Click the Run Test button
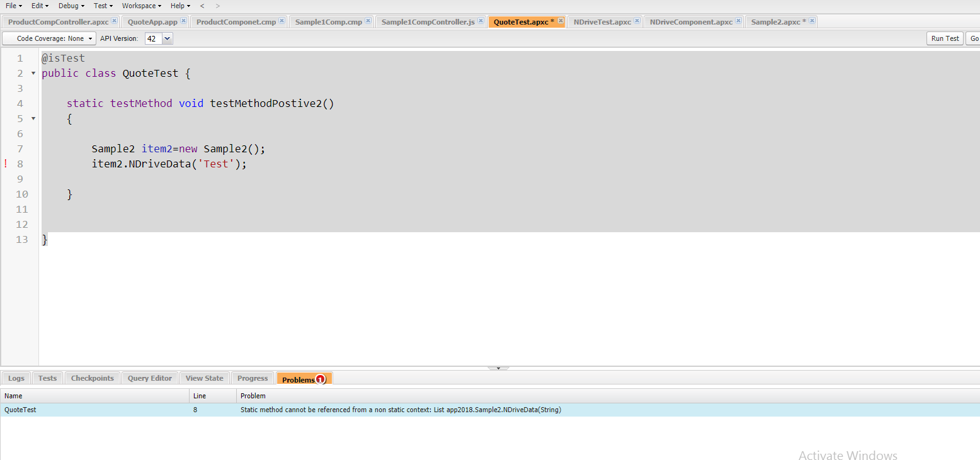 (x=945, y=38)
